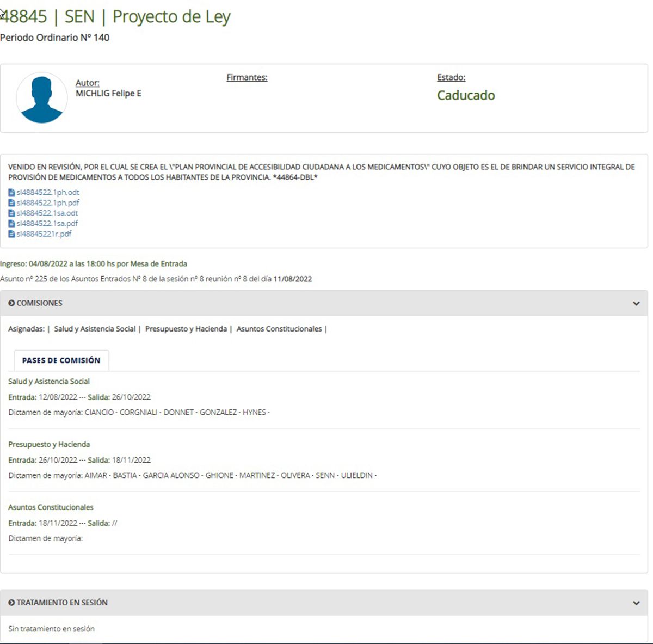
Task: Collapse the COMISIONES panel using its chevron
Action: [636, 304]
